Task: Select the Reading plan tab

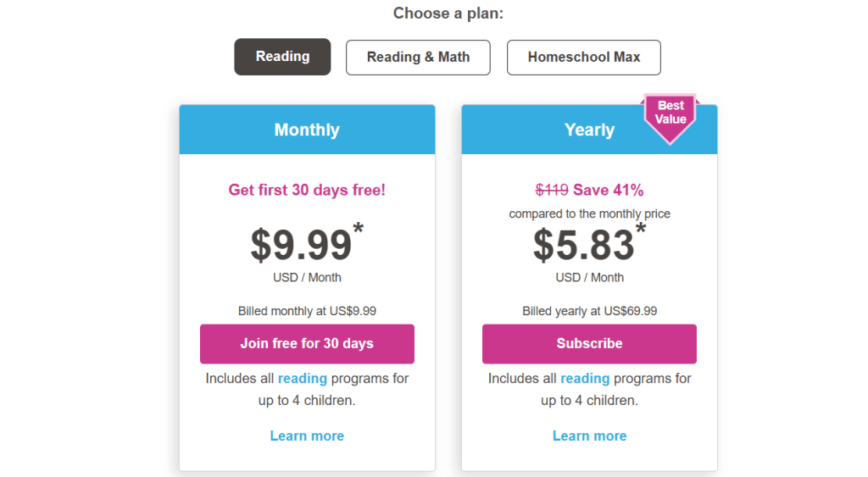Action: [282, 57]
